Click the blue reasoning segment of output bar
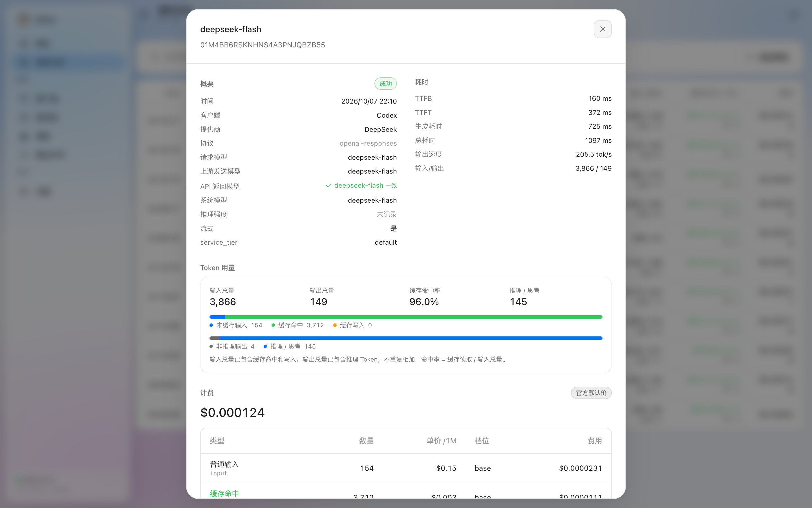Viewport: 812px width, 508px height. [x=411, y=338]
